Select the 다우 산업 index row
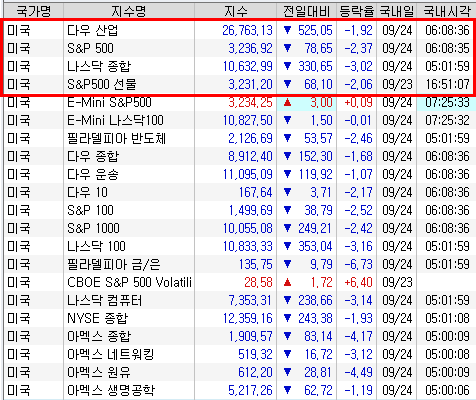Viewport: 476px width, 400px height. tap(238, 30)
